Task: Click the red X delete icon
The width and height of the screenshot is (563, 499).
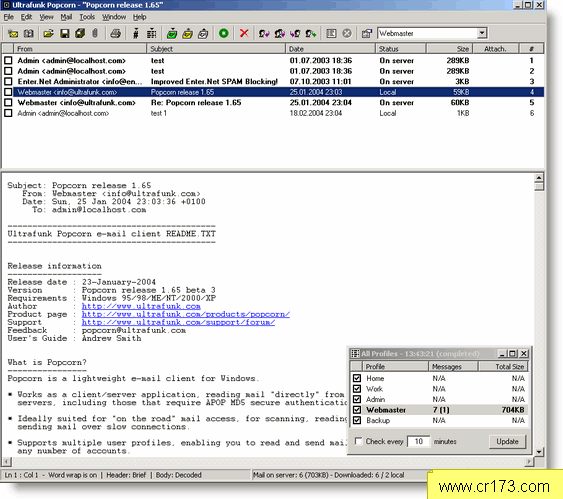Action: click(244, 33)
